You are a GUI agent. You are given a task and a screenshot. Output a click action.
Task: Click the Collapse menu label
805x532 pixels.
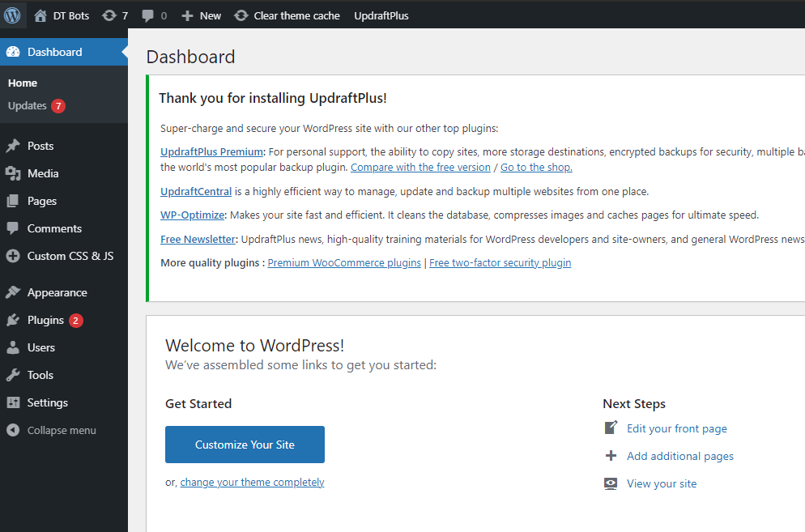click(x=62, y=430)
